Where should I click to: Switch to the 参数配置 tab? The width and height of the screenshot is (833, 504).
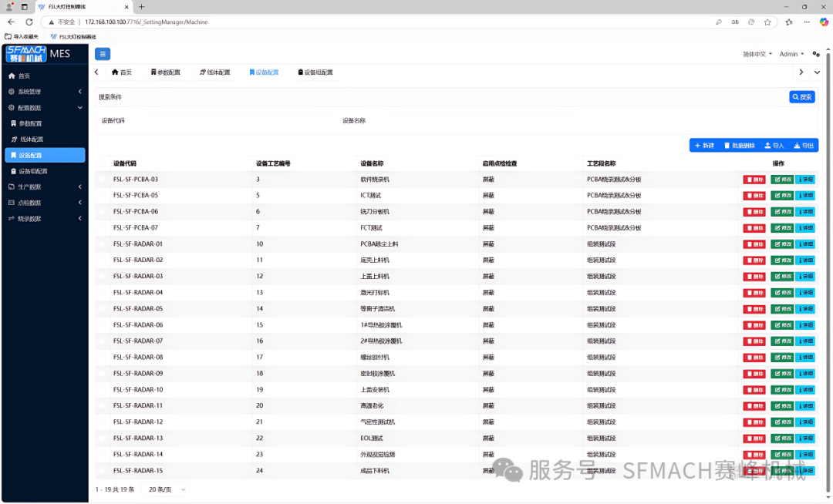165,72
